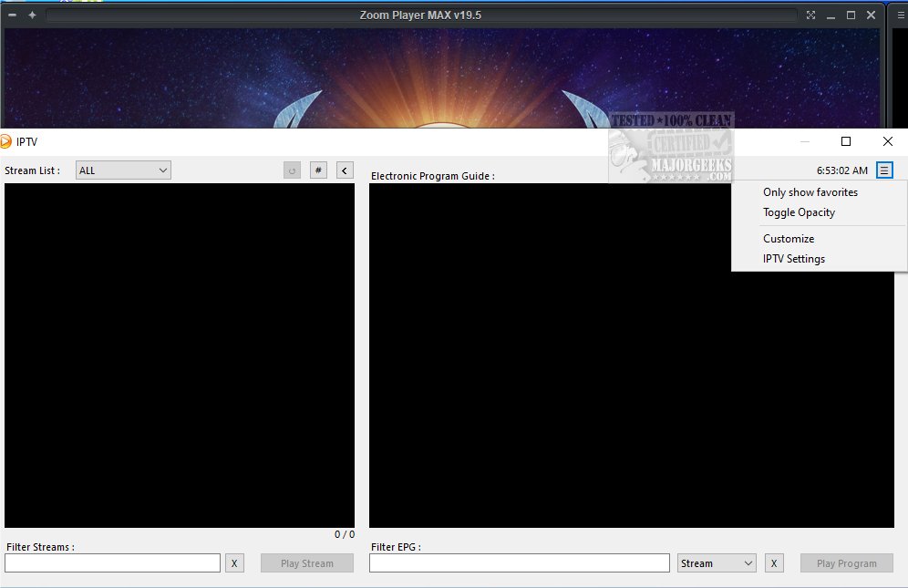Clear the Filter Streams field with X
Image resolution: width=908 pixels, height=588 pixels.
pyautogui.click(x=234, y=563)
